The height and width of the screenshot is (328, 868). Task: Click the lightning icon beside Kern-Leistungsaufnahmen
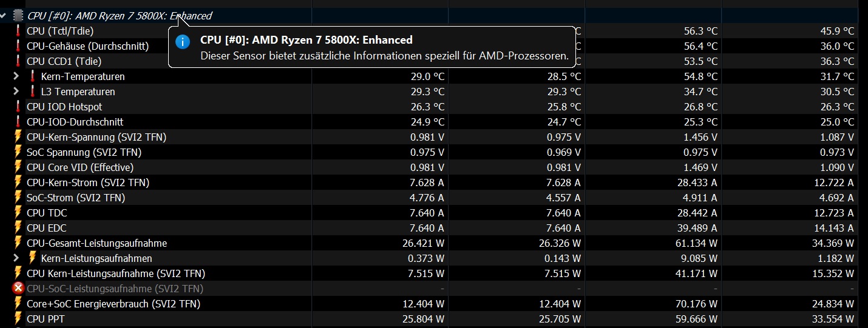(x=33, y=258)
